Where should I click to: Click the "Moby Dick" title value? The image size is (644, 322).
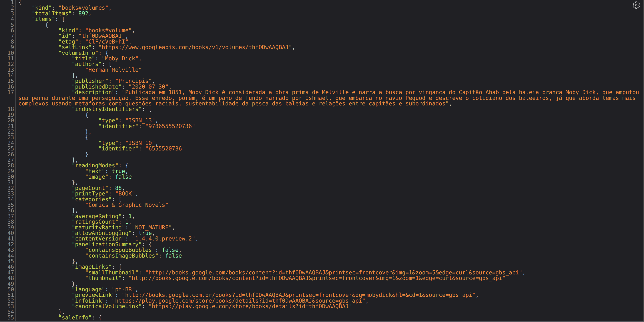click(120, 58)
